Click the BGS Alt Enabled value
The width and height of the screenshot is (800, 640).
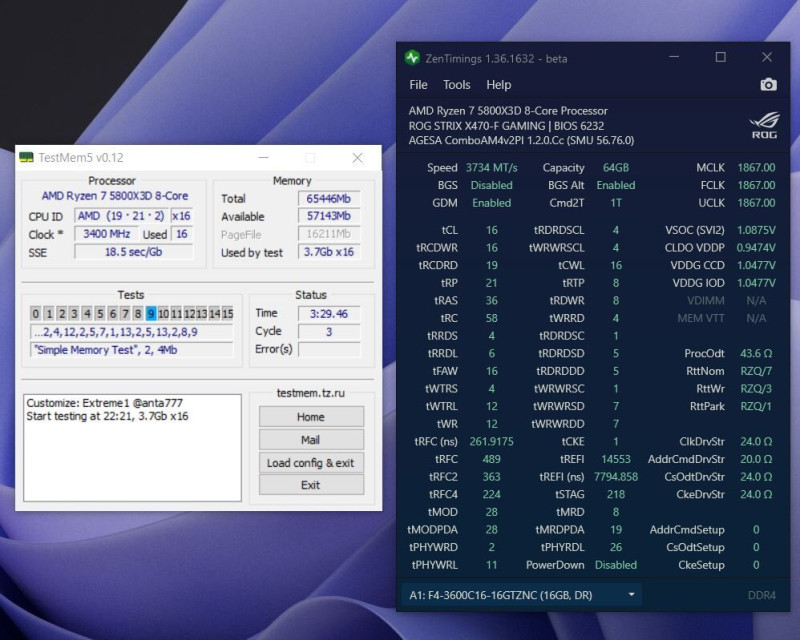tap(616, 185)
